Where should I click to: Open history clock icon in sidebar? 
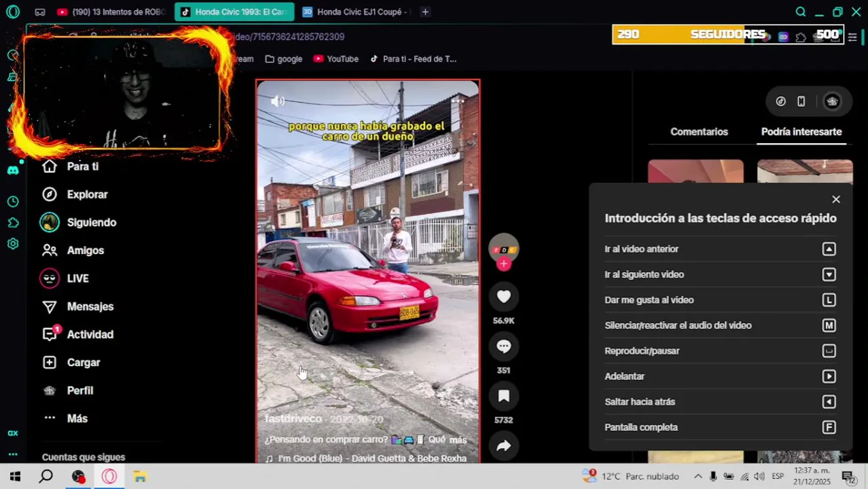tap(12, 202)
